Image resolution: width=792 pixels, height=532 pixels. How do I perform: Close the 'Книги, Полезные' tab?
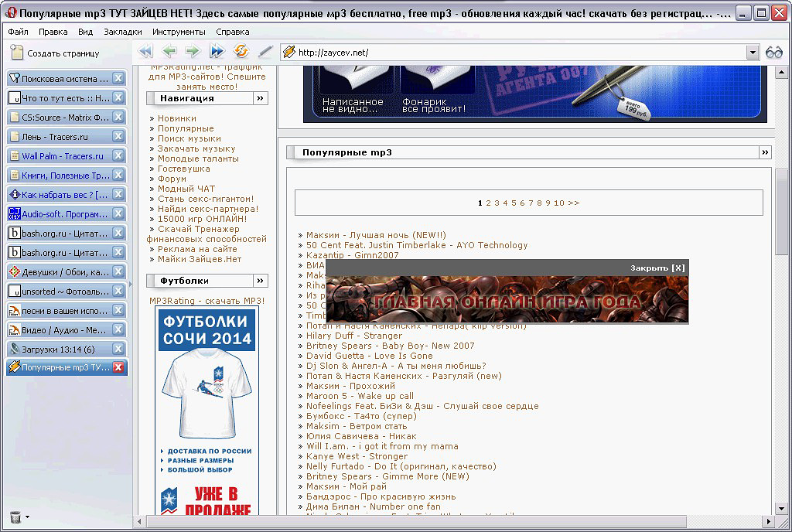point(118,176)
